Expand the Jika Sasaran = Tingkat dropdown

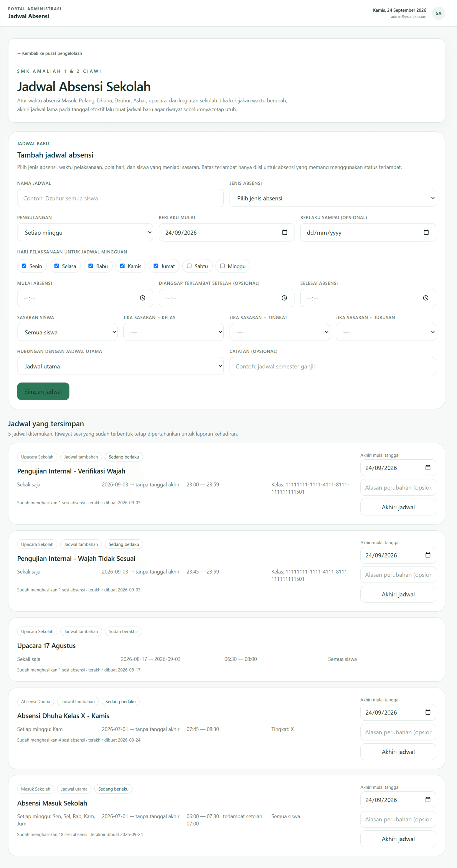(x=279, y=332)
